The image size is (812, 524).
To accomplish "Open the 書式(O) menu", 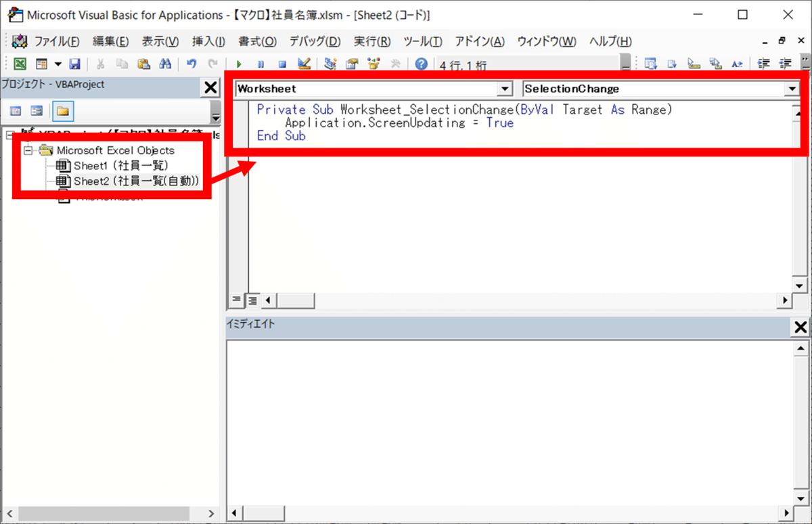I will pos(258,41).
